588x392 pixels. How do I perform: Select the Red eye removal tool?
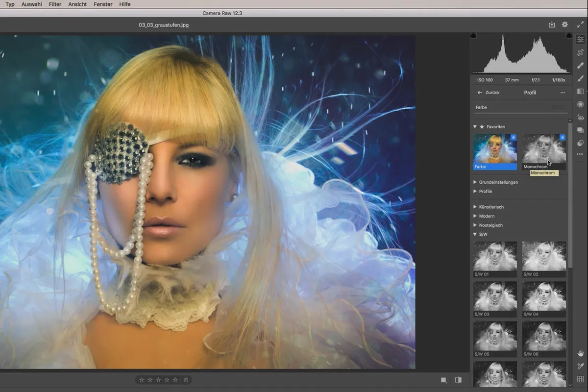tap(581, 118)
